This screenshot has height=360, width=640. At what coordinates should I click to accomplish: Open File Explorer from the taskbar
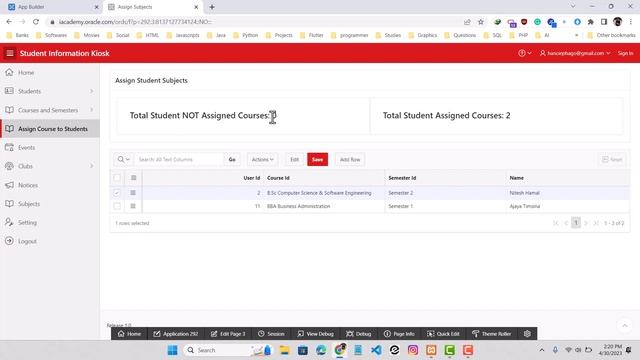tap(284, 350)
